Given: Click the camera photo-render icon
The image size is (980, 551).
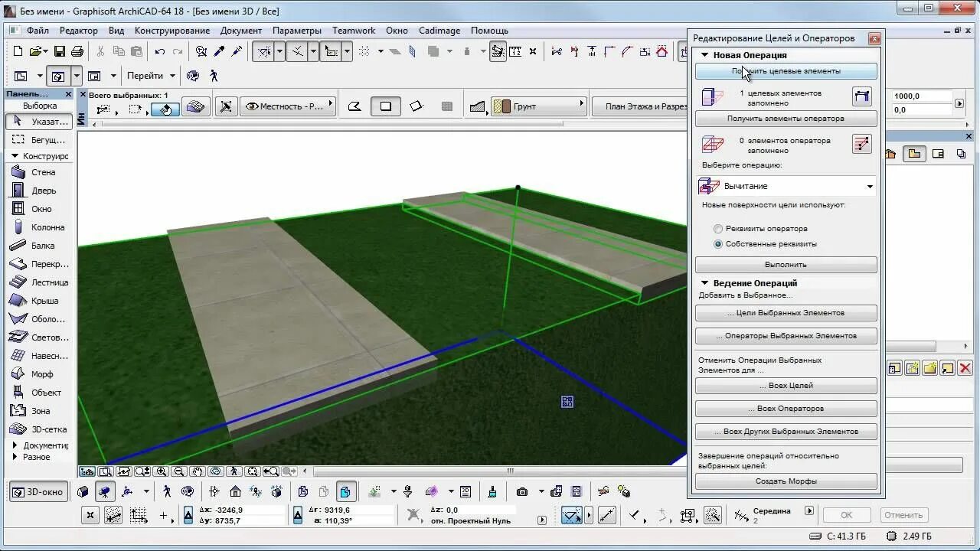Looking at the screenshot, I should point(522,492).
